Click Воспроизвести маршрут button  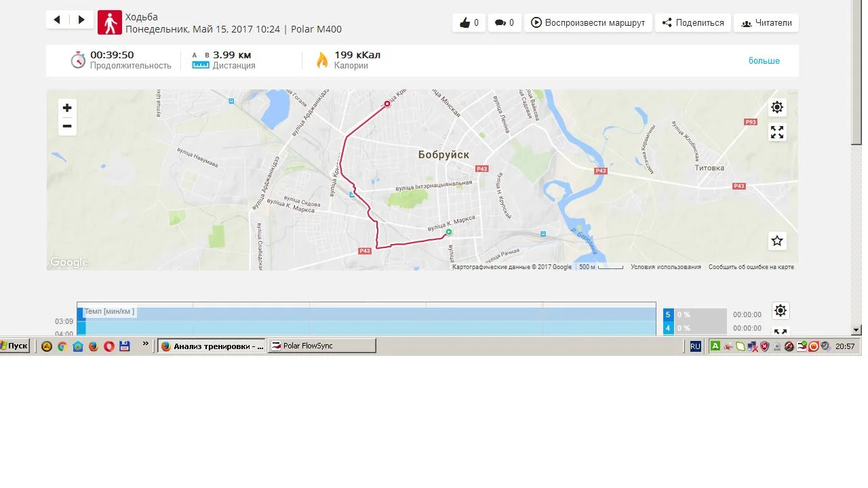(x=588, y=22)
